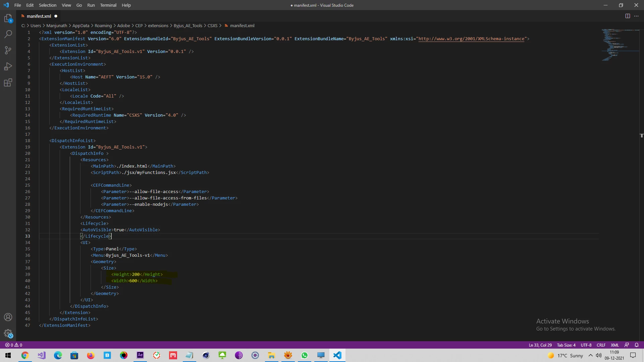Change the XML language mode selector

point(614,345)
